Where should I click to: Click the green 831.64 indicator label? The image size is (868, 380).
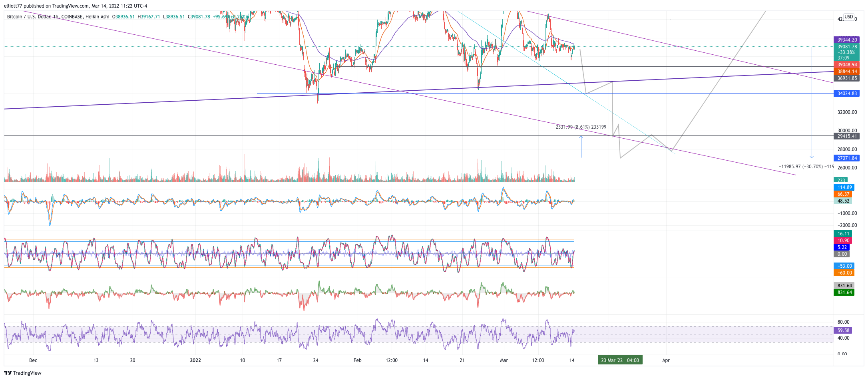[844, 292]
